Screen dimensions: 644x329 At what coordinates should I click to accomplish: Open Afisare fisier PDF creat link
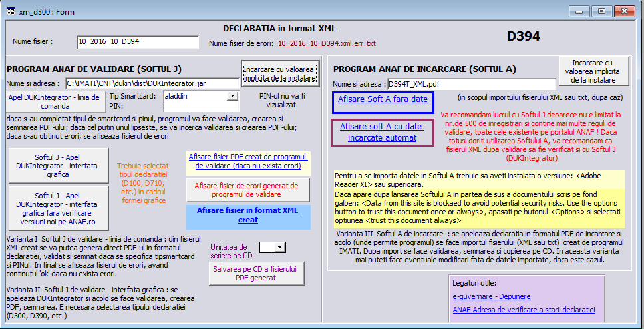pyautogui.click(x=248, y=162)
